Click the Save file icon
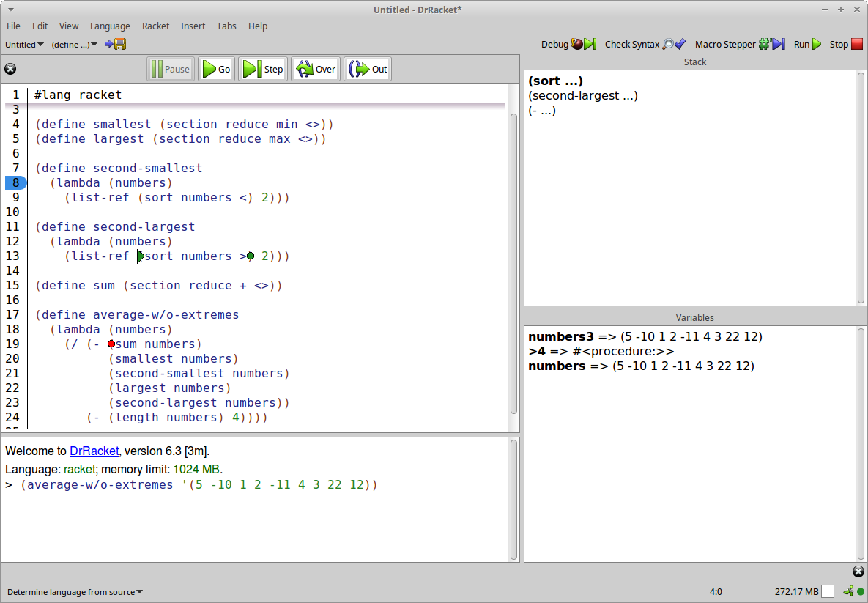 (x=115, y=44)
